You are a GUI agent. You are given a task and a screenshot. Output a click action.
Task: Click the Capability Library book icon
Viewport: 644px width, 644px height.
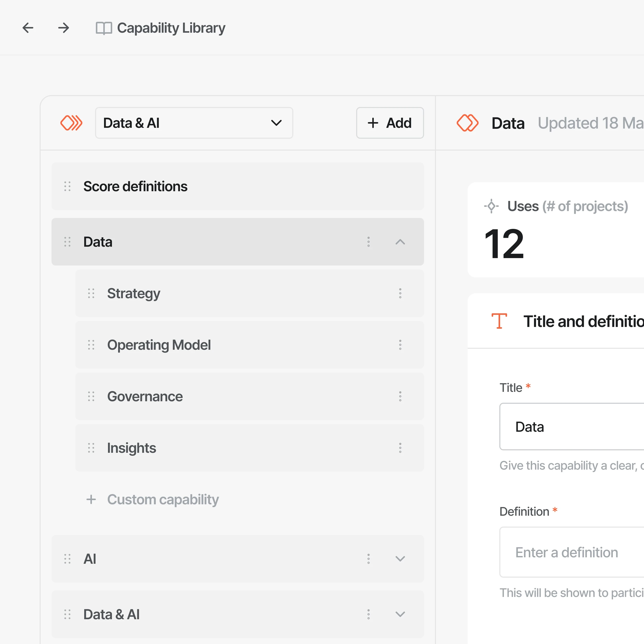(104, 28)
